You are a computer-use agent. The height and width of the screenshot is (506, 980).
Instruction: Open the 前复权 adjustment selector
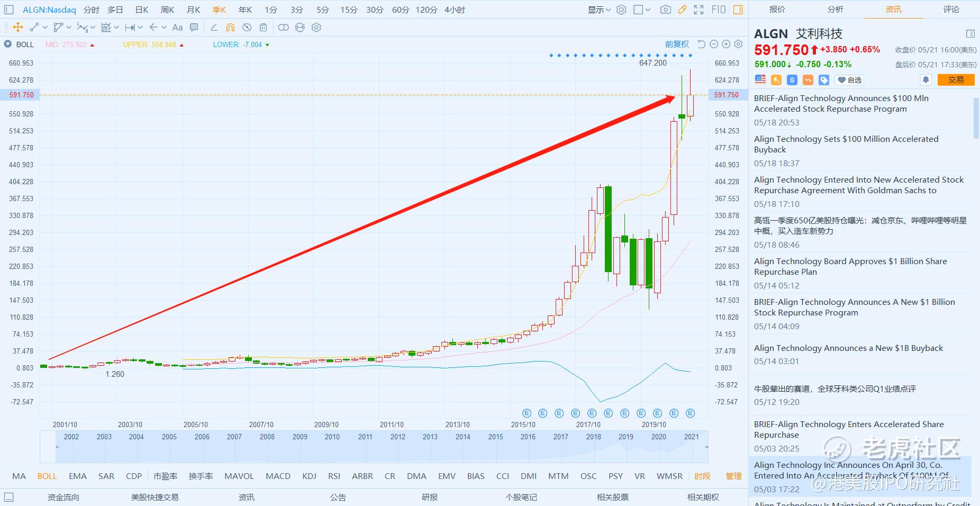point(677,44)
